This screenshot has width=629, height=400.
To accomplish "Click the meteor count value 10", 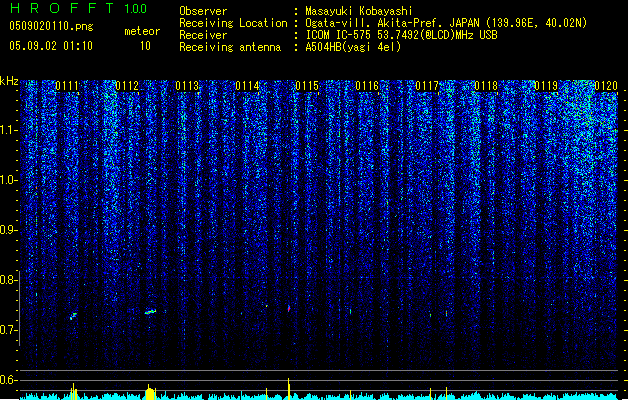I will (145, 46).
